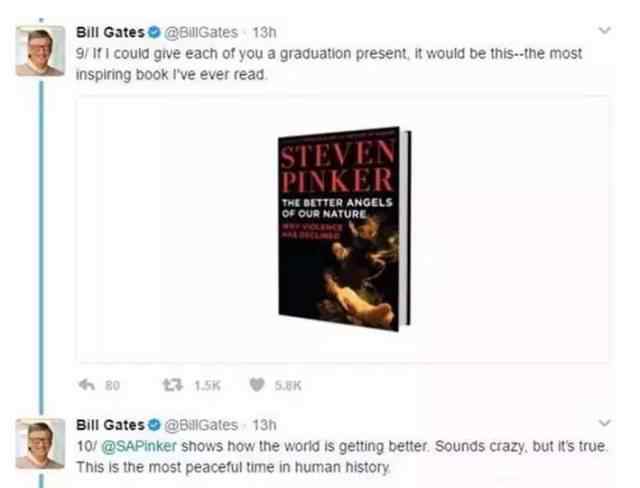Click the 1.5K retweet count

pos(207,386)
